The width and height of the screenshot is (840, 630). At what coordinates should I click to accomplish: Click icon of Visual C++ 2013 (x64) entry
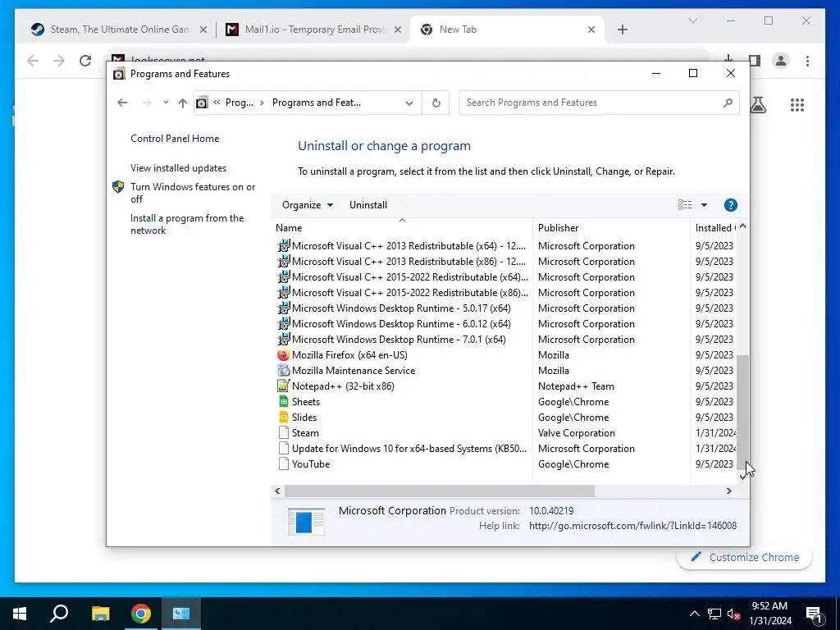(283, 246)
